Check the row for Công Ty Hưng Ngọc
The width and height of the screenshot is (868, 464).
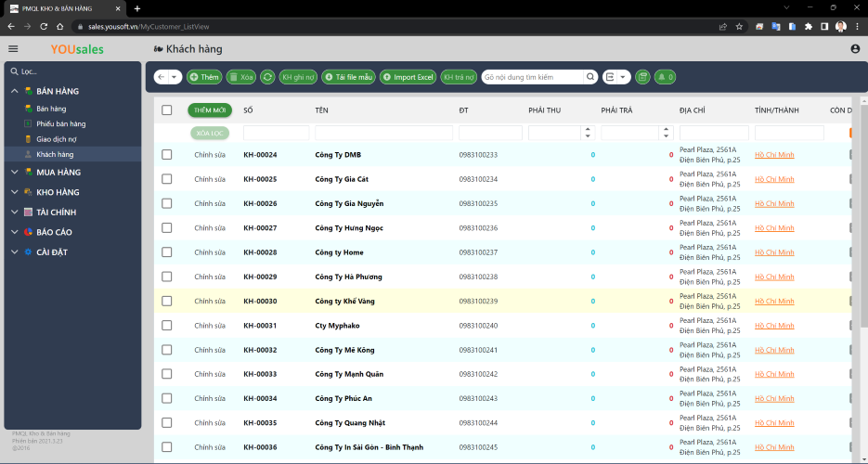[x=166, y=228]
